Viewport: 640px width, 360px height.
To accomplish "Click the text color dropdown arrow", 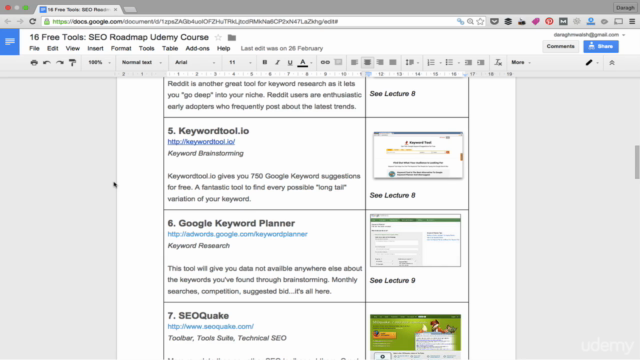I will click(x=311, y=63).
